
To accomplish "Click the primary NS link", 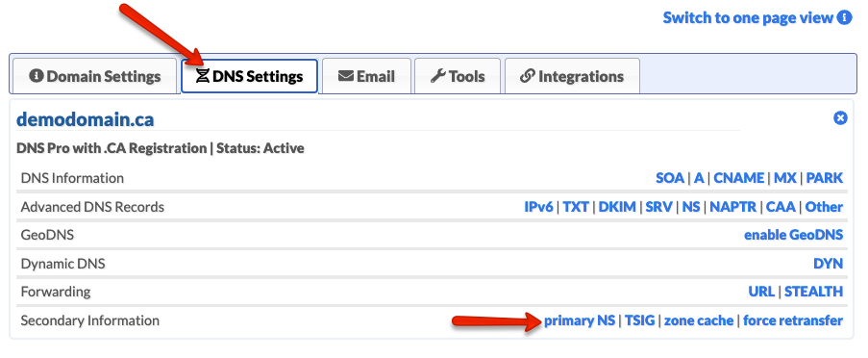I will coord(580,320).
